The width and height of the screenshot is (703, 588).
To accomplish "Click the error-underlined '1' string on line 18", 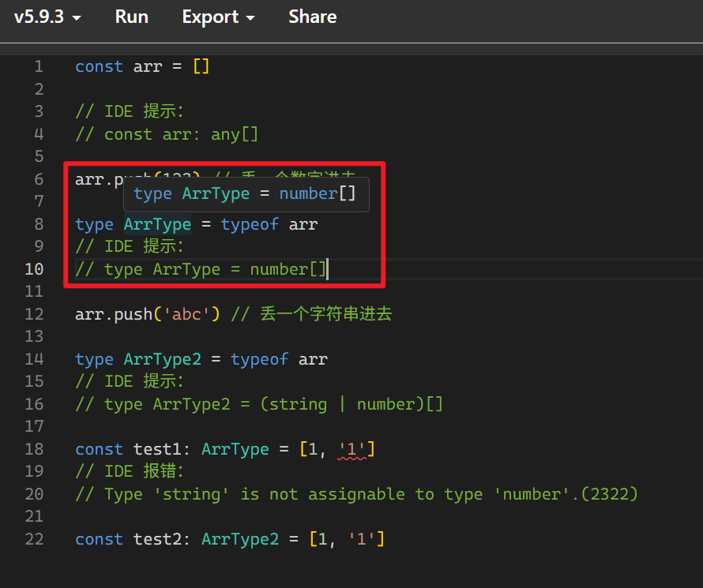I will coord(351,450).
